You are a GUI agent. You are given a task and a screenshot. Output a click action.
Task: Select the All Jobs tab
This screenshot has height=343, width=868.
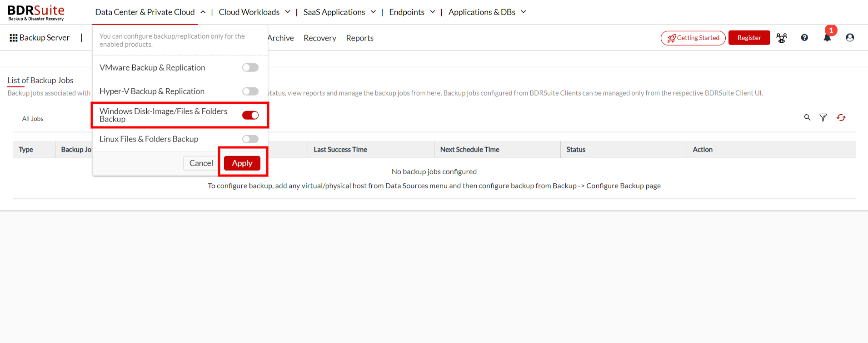click(33, 119)
